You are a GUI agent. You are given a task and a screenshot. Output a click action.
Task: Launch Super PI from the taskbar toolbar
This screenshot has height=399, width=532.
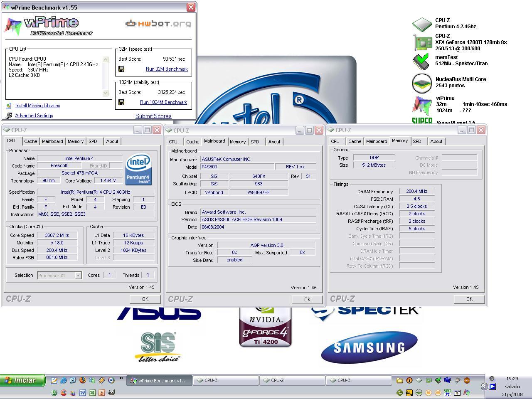pos(448,392)
